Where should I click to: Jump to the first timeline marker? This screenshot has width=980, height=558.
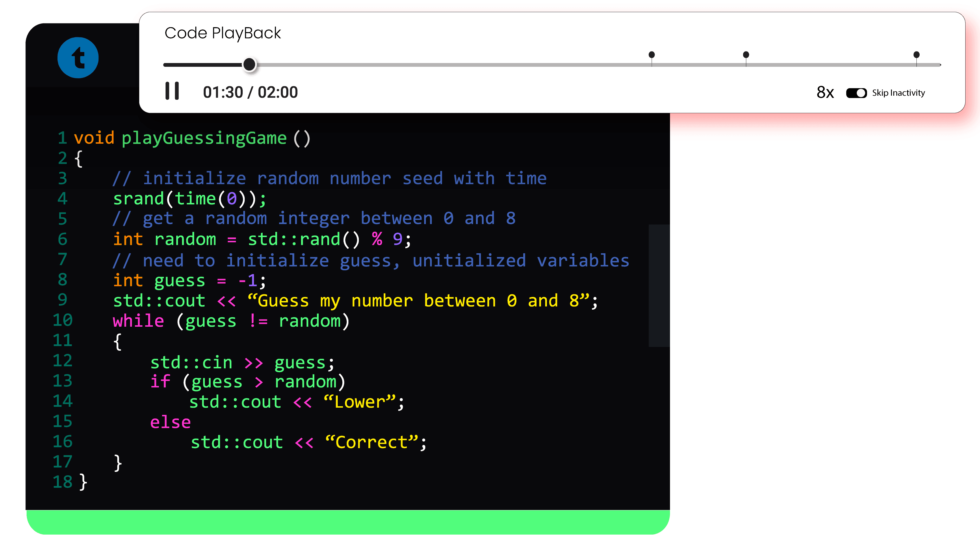tap(652, 55)
